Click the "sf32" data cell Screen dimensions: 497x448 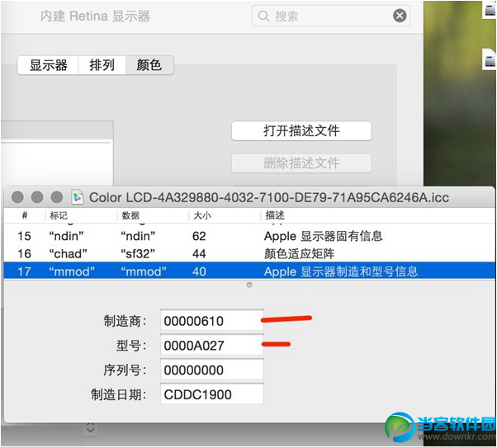click(138, 254)
